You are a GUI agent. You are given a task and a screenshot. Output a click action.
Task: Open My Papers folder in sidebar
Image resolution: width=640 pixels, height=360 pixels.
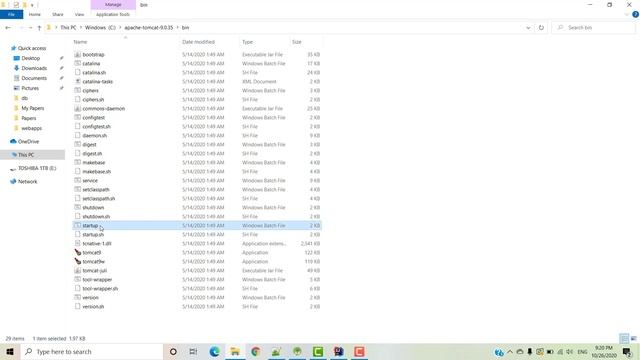[33, 108]
